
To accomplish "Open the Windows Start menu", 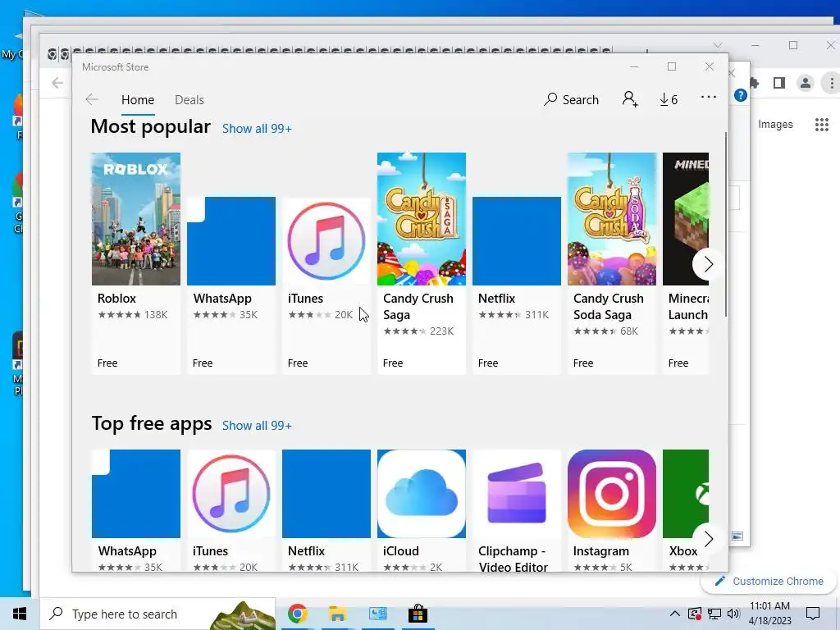I will (20, 614).
